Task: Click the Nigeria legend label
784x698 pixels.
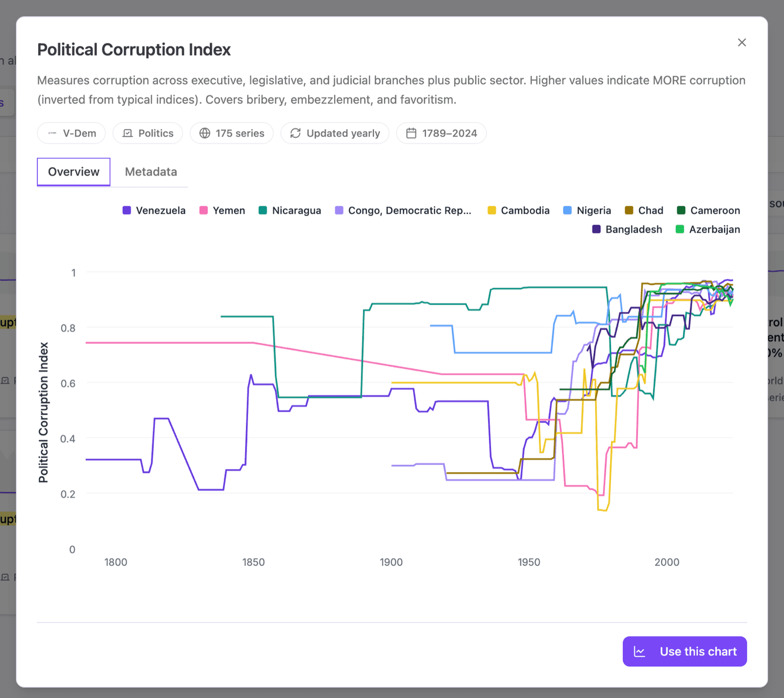Action: [594, 210]
